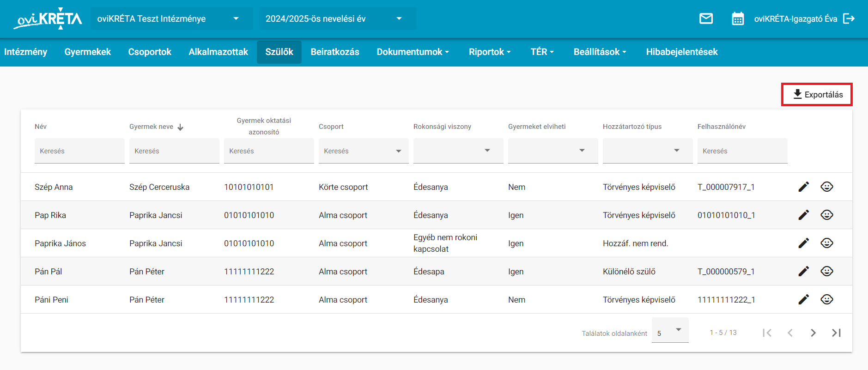Expand the Rokonsági viszony filter dropdown
This screenshot has width=868, height=370.
(x=487, y=151)
